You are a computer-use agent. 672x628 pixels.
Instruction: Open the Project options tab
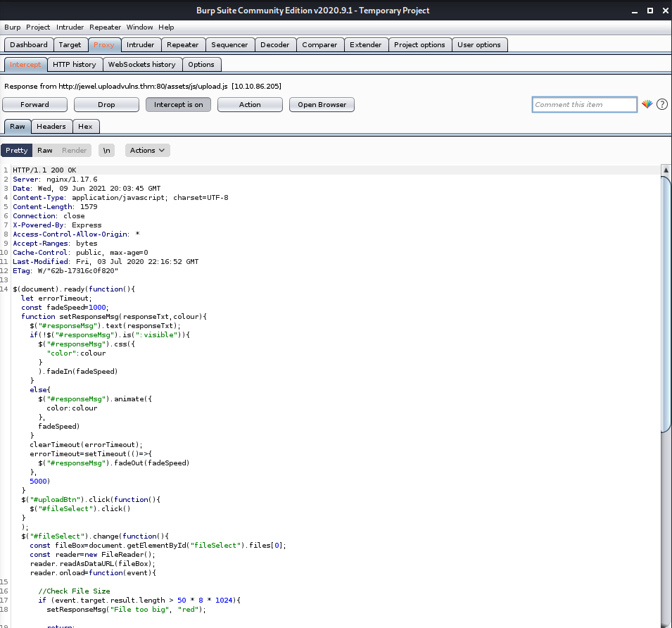pos(419,44)
